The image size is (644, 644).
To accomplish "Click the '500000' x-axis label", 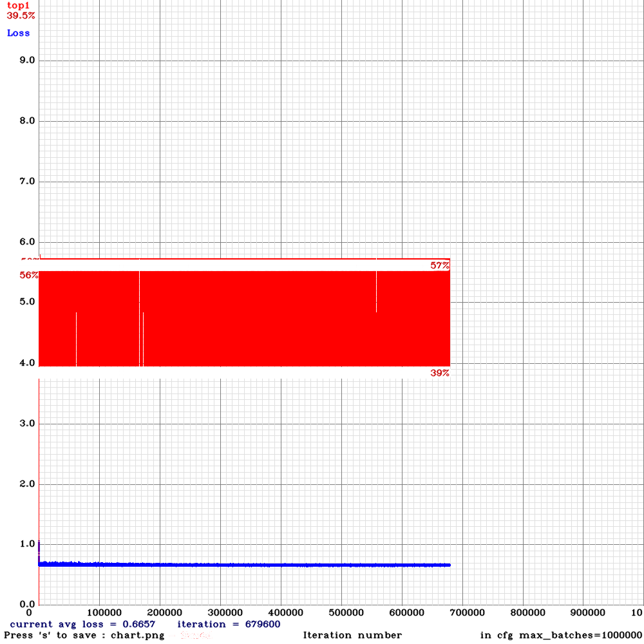I will coord(346,613).
